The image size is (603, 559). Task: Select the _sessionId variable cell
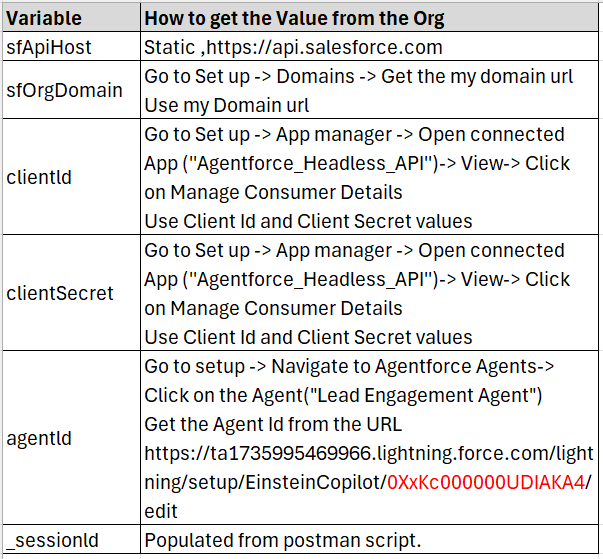click(x=53, y=541)
